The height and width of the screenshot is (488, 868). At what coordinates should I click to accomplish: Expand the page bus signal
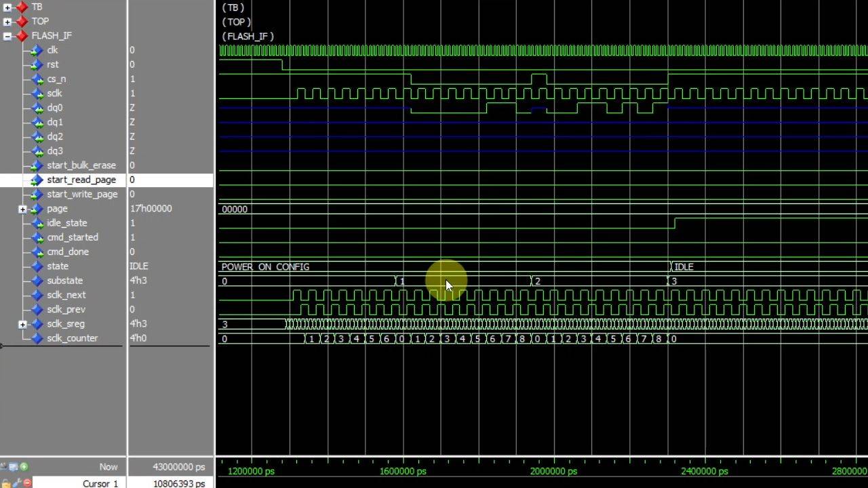pyautogui.click(x=22, y=209)
